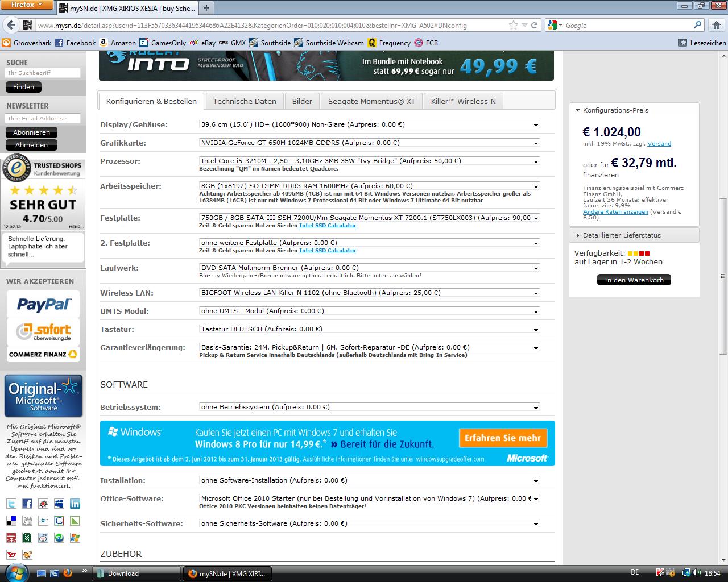Open Southside Webcam bookmark

pos(329,43)
